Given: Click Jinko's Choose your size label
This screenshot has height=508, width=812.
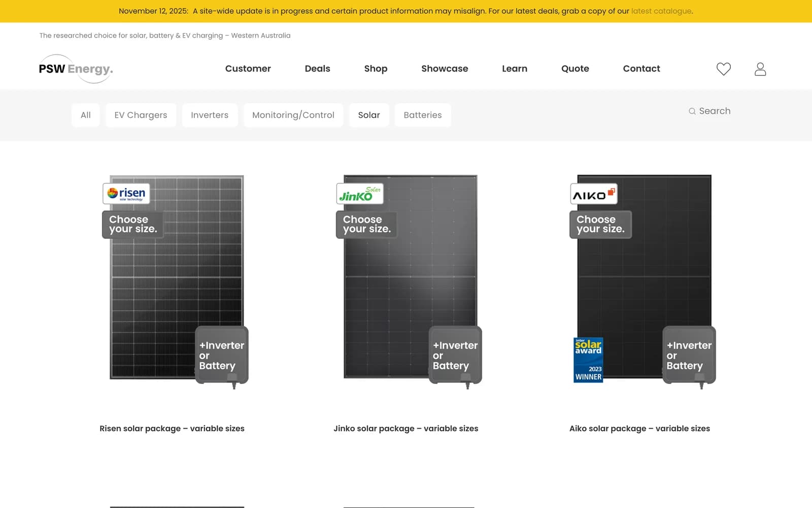Looking at the screenshot, I should pos(366,225).
